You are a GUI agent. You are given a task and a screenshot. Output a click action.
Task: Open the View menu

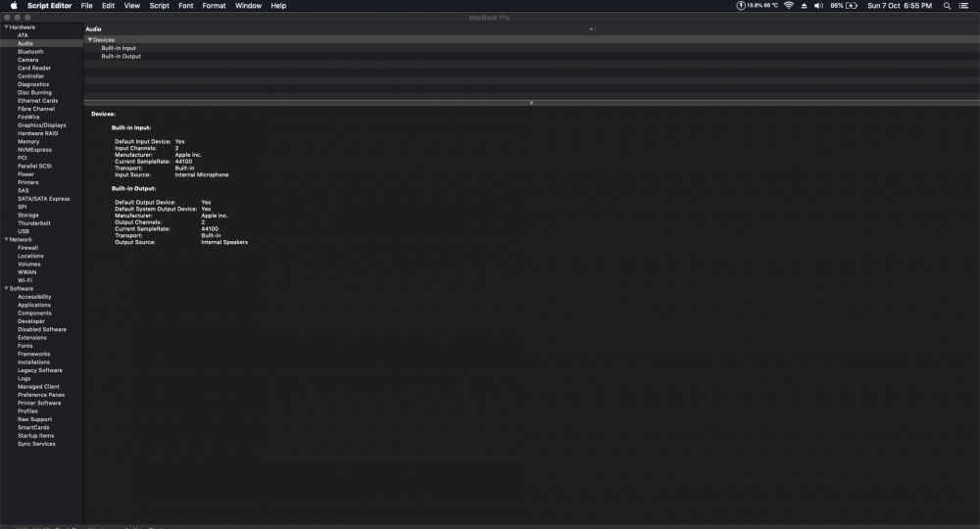(132, 6)
